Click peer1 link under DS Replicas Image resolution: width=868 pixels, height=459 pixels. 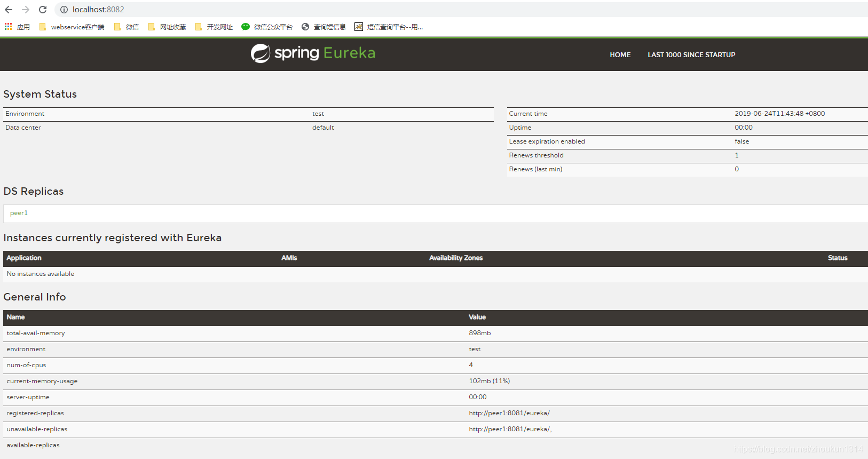[19, 213]
